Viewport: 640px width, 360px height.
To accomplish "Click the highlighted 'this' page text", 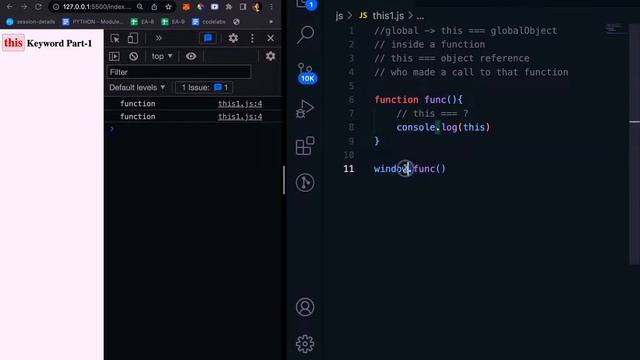I will (x=13, y=43).
